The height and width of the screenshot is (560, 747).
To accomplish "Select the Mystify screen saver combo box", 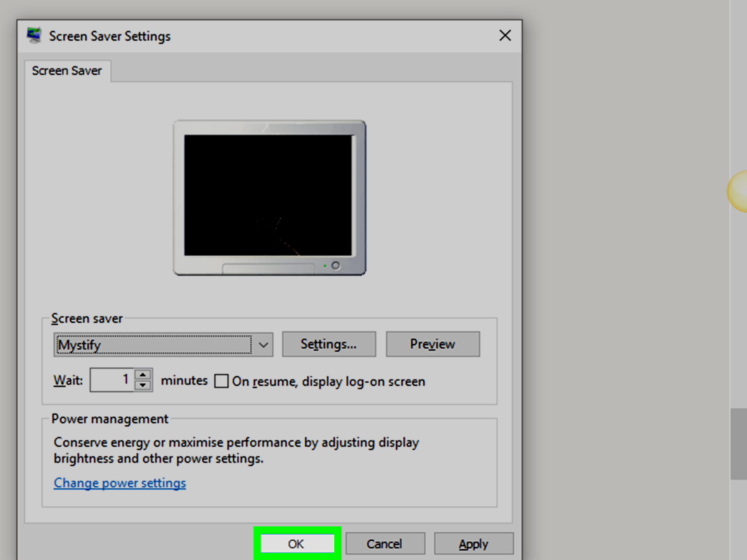I will click(163, 345).
